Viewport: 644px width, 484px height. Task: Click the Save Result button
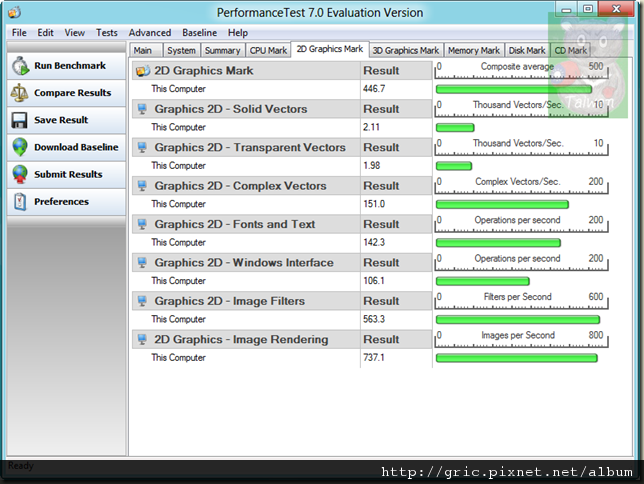[x=66, y=120]
